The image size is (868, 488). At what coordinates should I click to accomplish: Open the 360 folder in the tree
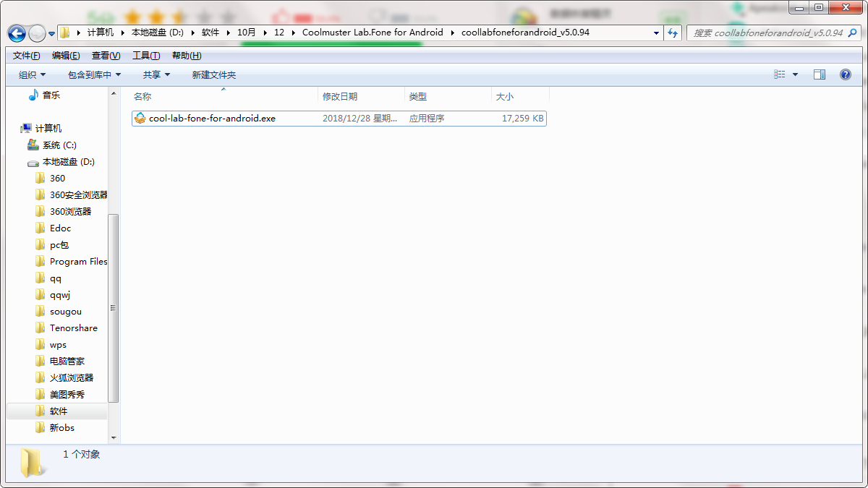57,178
